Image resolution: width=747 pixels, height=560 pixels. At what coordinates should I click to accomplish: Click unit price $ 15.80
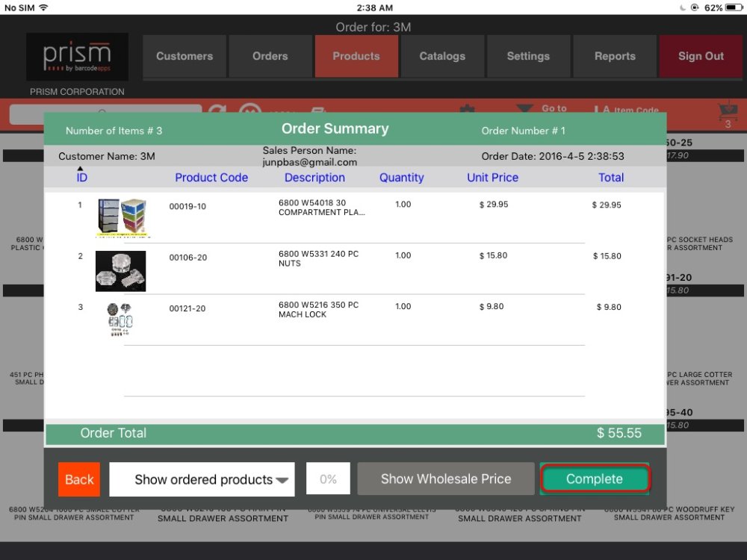coord(493,255)
